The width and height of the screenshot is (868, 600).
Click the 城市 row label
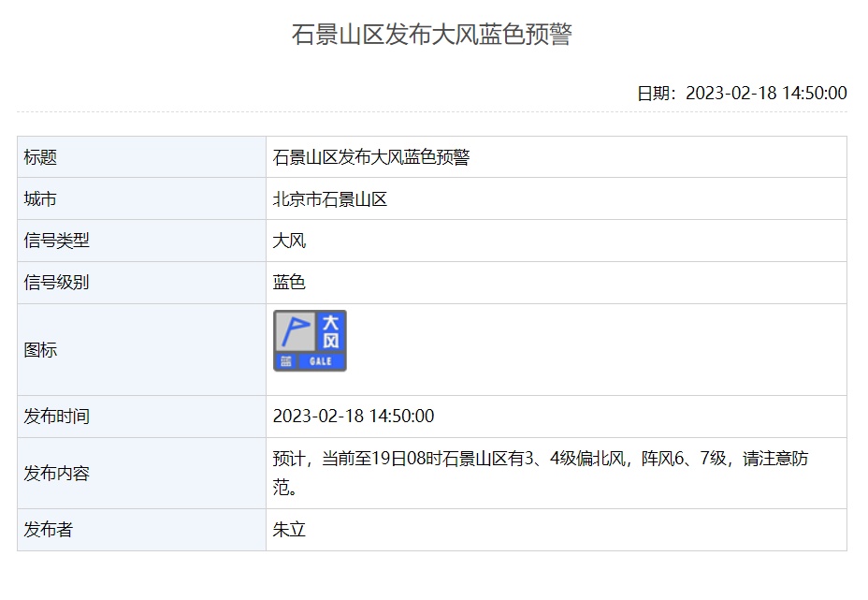[40, 199]
